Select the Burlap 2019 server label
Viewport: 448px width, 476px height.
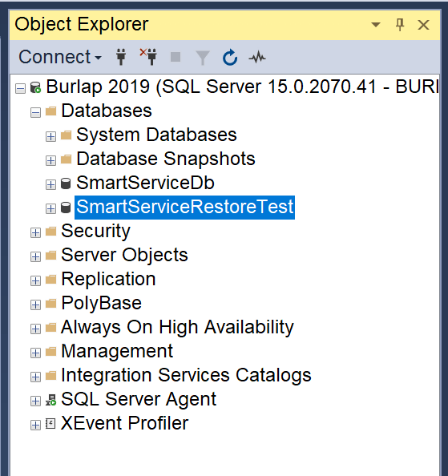(242, 87)
